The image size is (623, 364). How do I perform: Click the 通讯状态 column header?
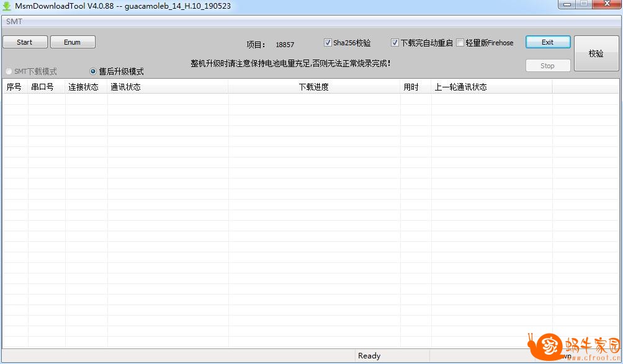[x=168, y=87]
